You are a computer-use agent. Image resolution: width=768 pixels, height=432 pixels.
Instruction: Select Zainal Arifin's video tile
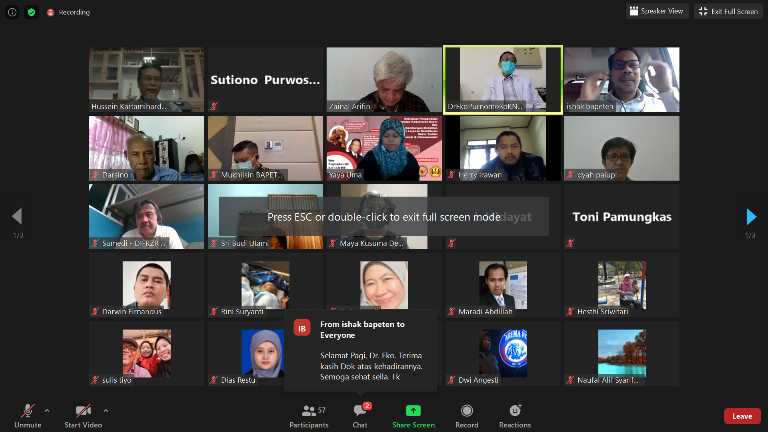point(384,79)
